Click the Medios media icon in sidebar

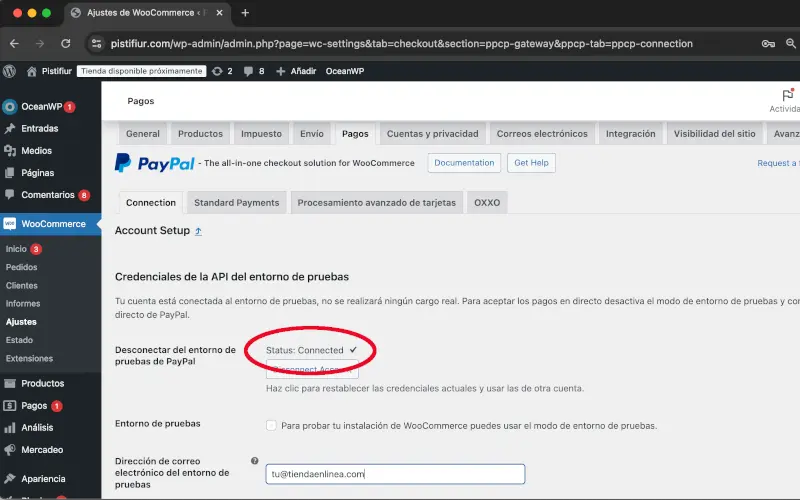10,151
